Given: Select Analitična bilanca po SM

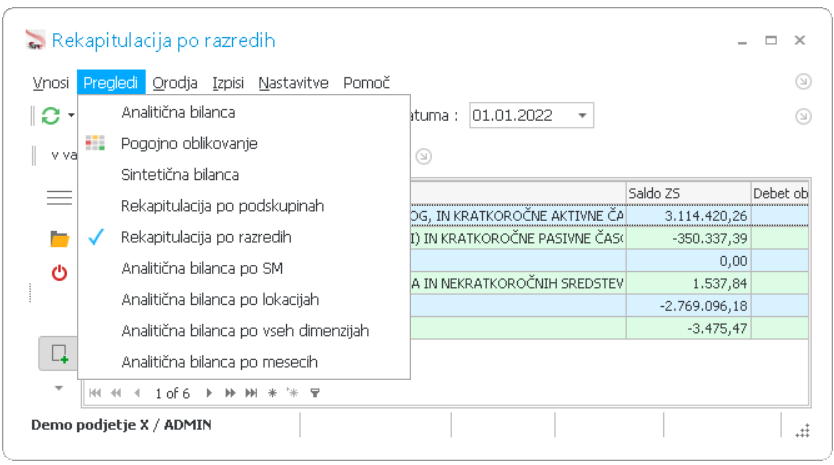Looking at the screenshot, I should tap(244, 268).
